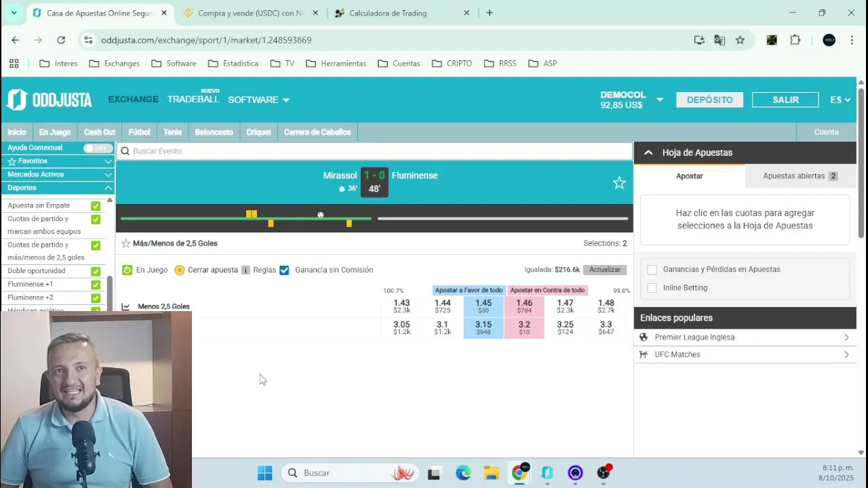Select blue back odds 3.15 cell
868x488 pixels.
click(484, 328)
